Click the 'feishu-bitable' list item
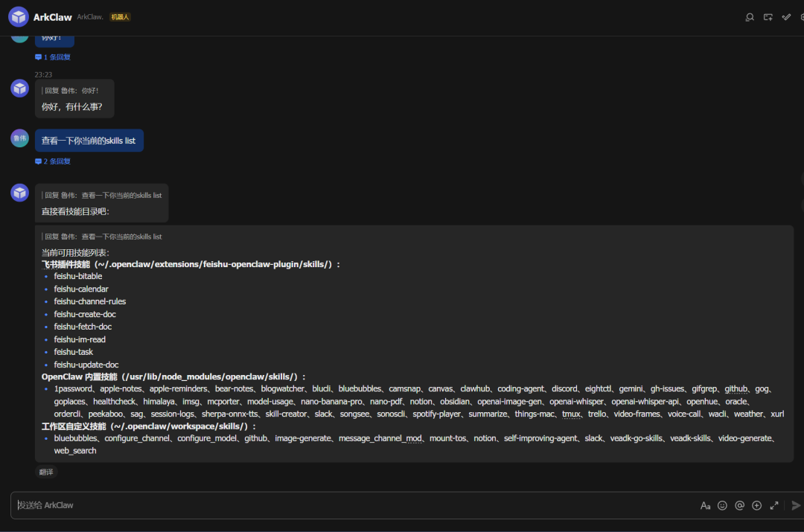804x532 pixels. click(78, 276)
